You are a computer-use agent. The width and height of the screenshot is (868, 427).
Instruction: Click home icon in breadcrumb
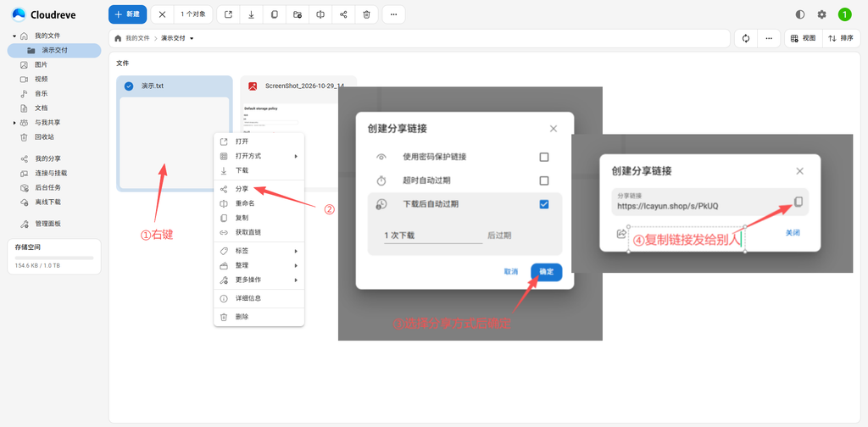point(117,38)
